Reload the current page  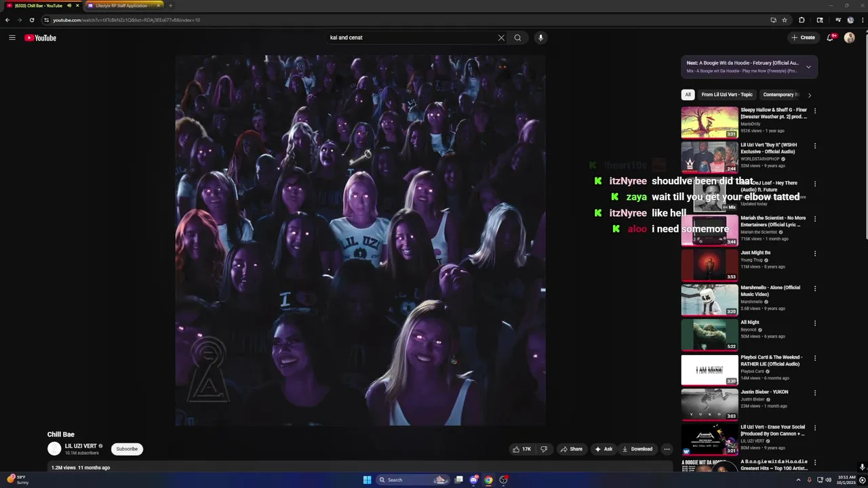tap(31, 20)
